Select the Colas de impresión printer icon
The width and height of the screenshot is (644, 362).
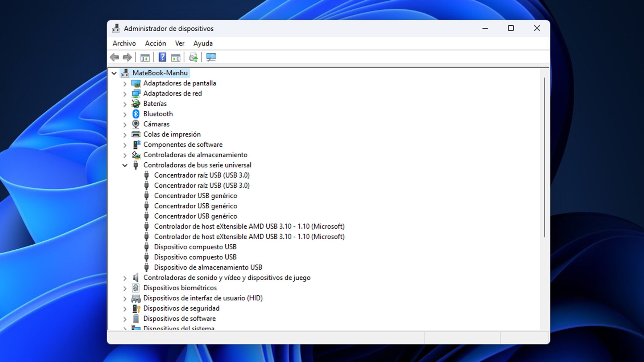coord(136,134)
